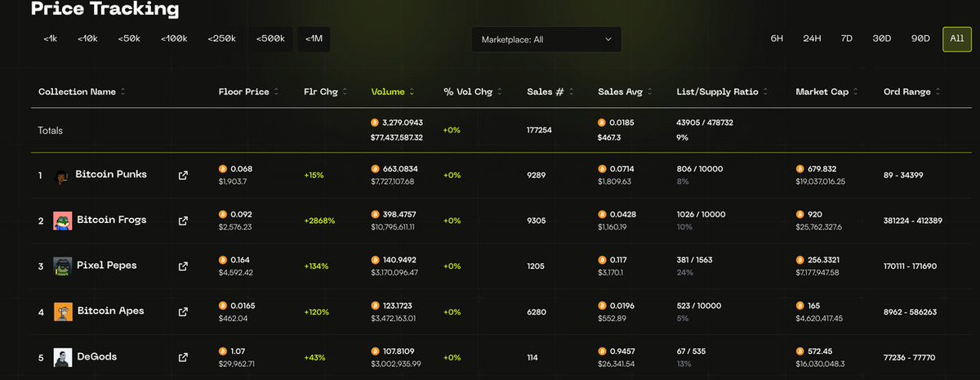Click the Pixel Pepes avatar thumbnail
The width and height of the screenshot is (980, 380).
point(63,266)
